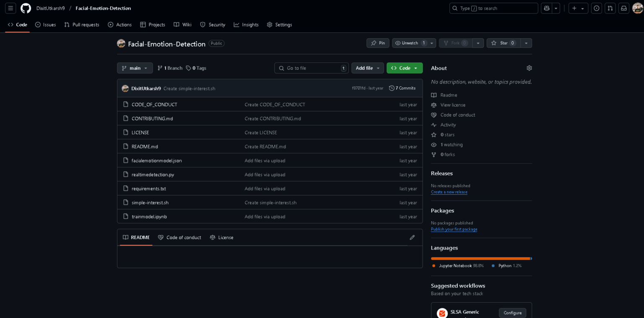Open repository Settings tab
This screenshot has height=318, width=644.
tap(279, 25)
